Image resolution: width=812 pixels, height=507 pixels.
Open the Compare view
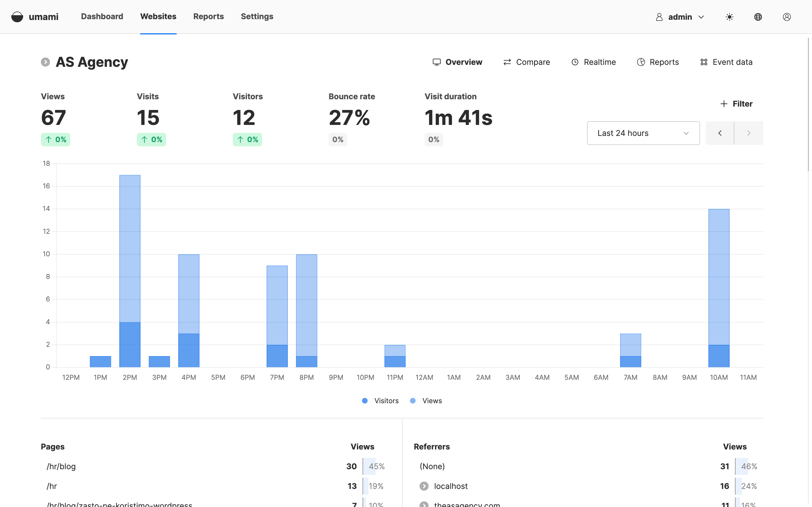click(x=526, y=62)
